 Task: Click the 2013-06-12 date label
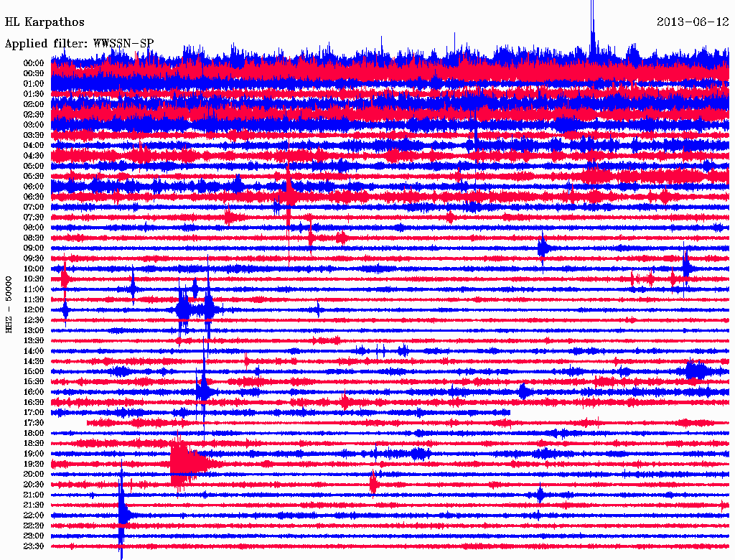coord(692,22)
